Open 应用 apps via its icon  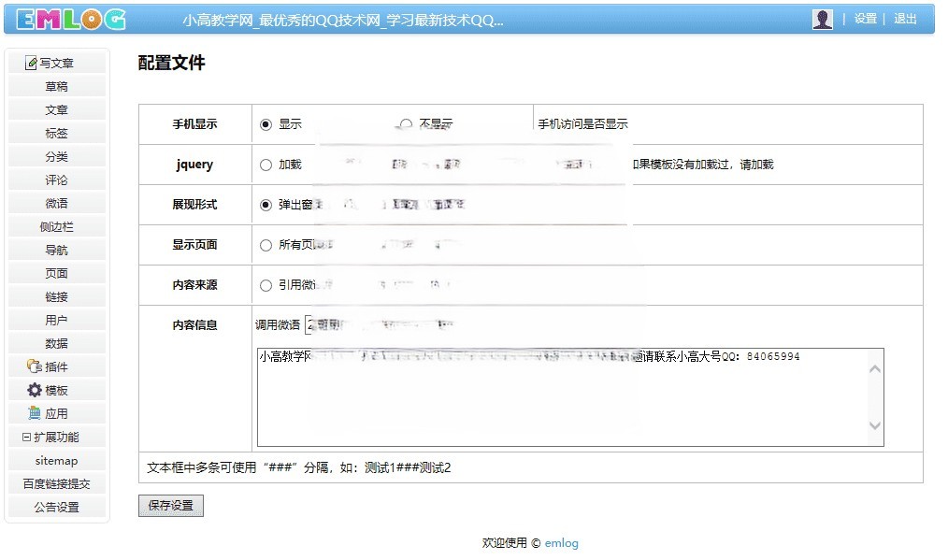click(x=35, y=413)
